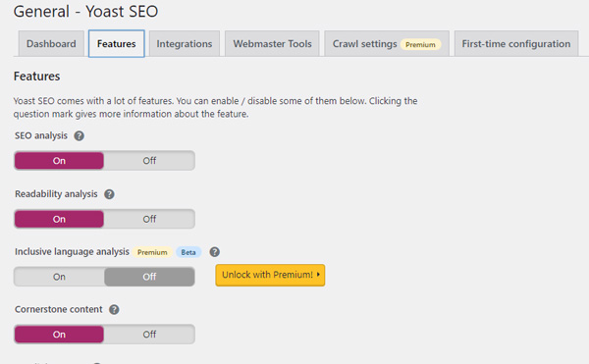Click the Readability analysis label
The width and height of the screenshot is (589, 364).
tap(56, 194)
